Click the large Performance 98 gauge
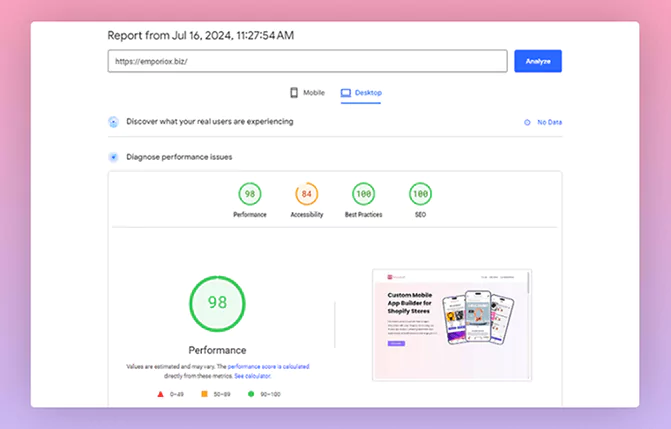Image resolution: width=671 pixels, height=429 pixels. (217, 303)
